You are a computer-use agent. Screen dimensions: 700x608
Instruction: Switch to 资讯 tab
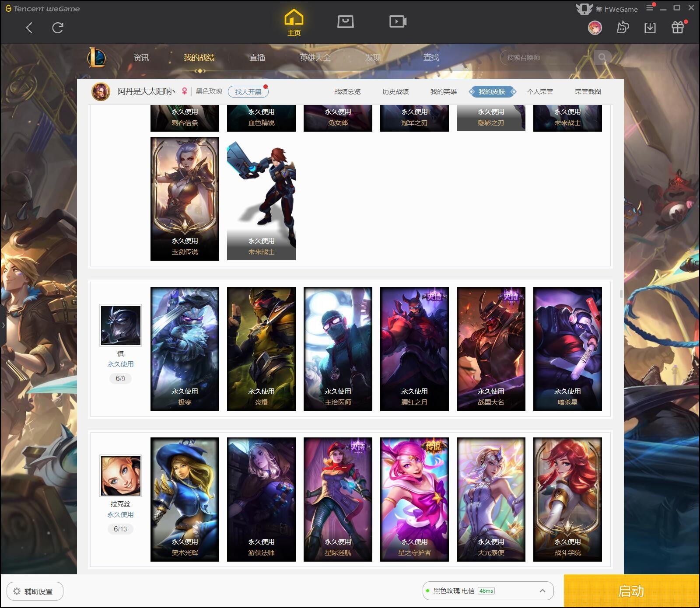click(141, 57)
